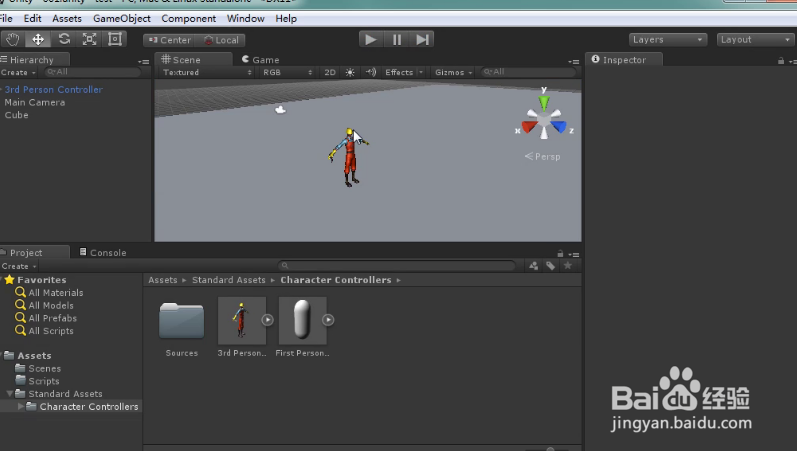This screenshot has height=451, width=797.
Task: Toggle scene audio speaker icon
Action: point(371,72)
